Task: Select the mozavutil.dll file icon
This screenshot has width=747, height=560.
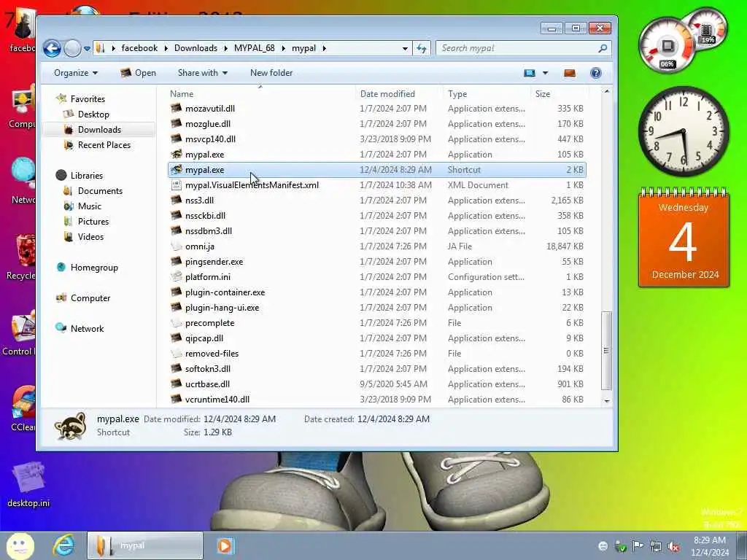Action: pyautogui.click(x=177, y=108)
